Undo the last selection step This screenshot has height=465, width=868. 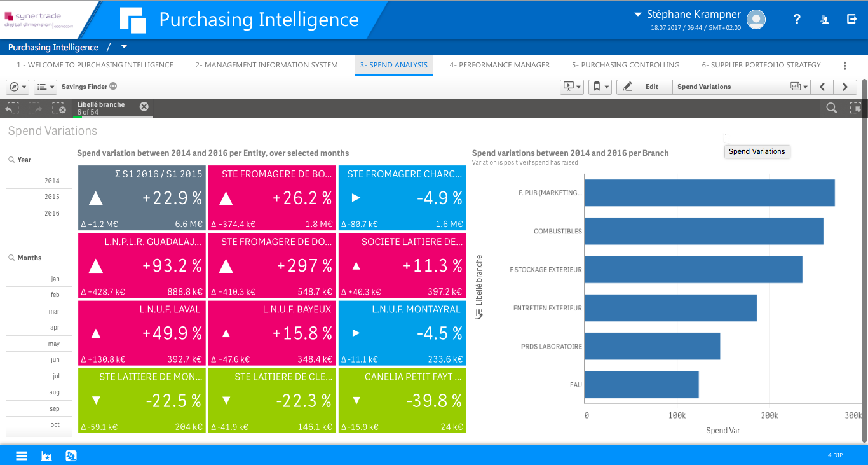click(11, 108)
